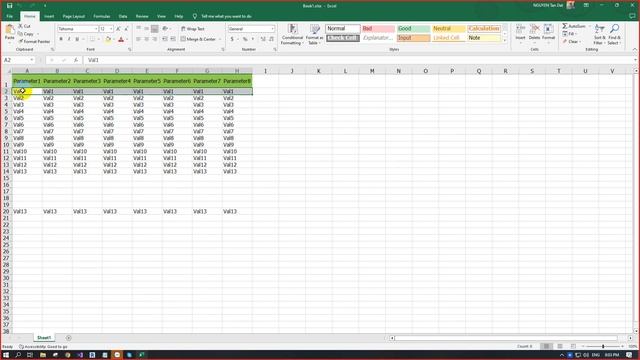Click Insert Function fx beside formula bar
Viewport: 640px width, 360px height.
tap(76, 60)
